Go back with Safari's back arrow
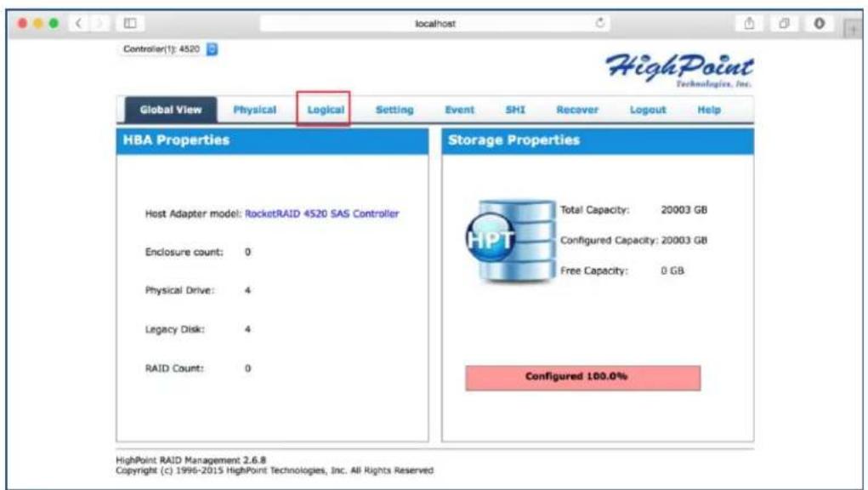Viewport: 868px width, 490px height. click(x=78, y=23)
